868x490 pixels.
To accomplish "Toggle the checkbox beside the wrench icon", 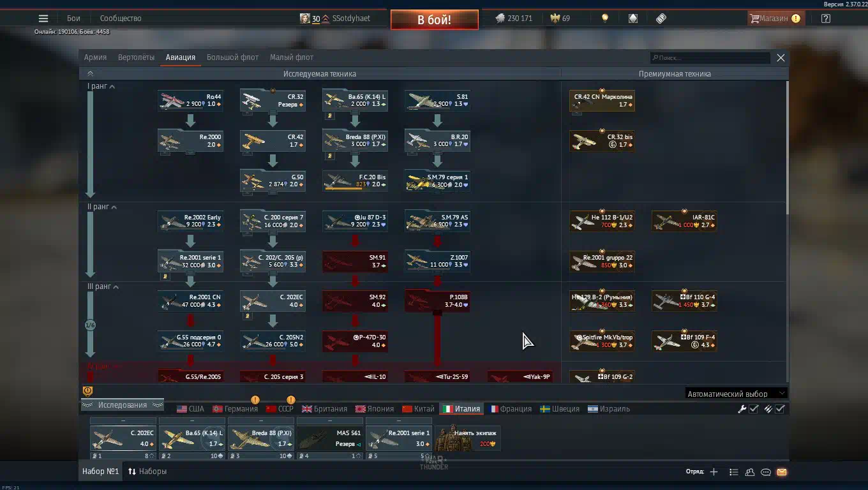I will tap(754, 409).
